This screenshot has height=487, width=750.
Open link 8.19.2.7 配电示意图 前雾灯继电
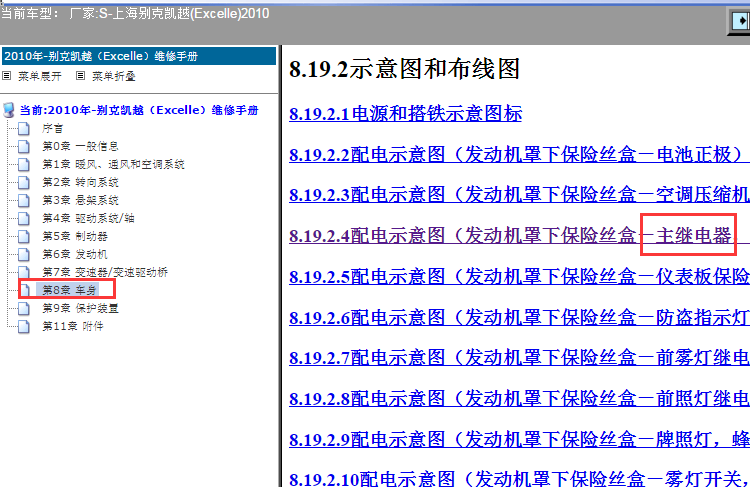tap(519, 357)
